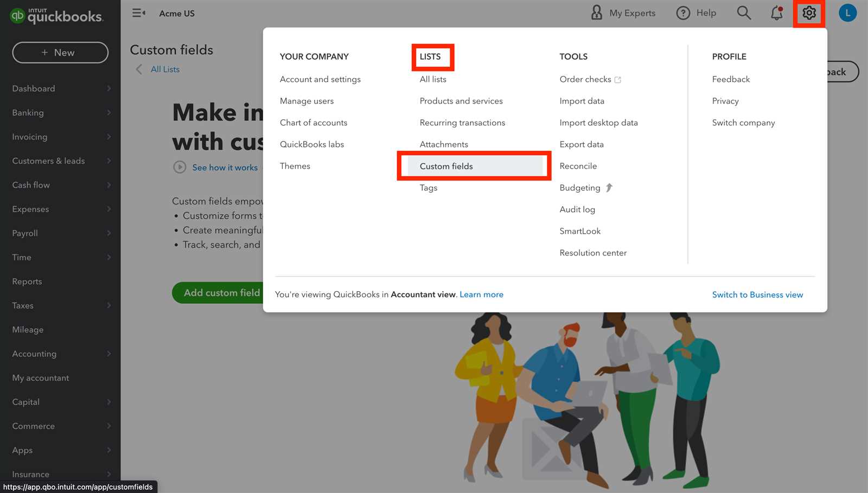This screenshot has height=493, width=868.
Task: Click See how it works link
Action: 225,168
